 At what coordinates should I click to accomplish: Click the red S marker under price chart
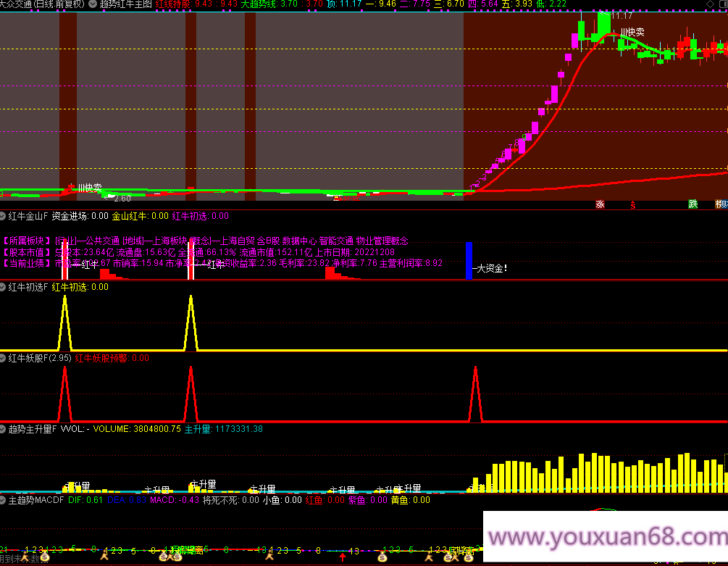[634, 204]
